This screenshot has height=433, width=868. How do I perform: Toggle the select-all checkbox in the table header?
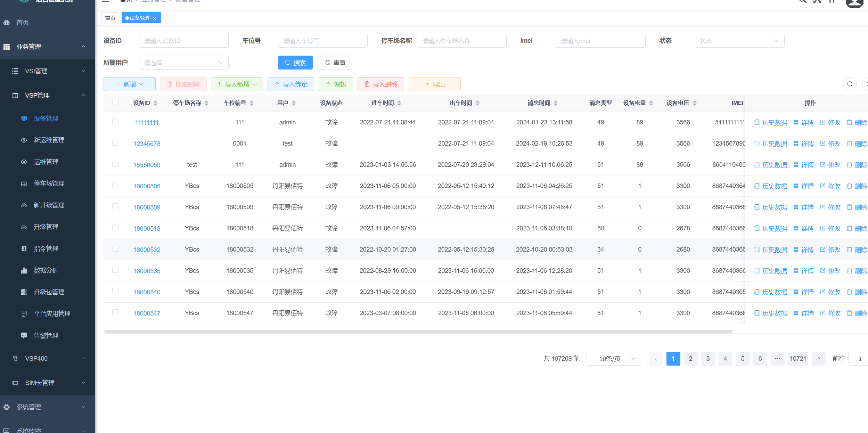[x=115, y=102]
